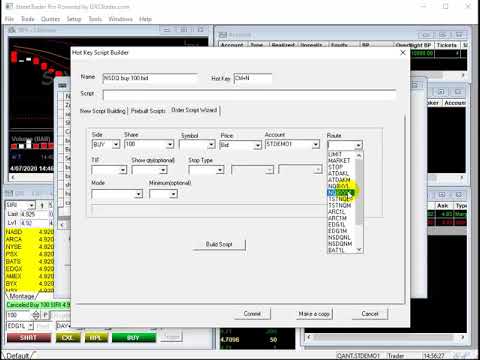Expand the Stop Type dropdown

click(x=220, y=170)
